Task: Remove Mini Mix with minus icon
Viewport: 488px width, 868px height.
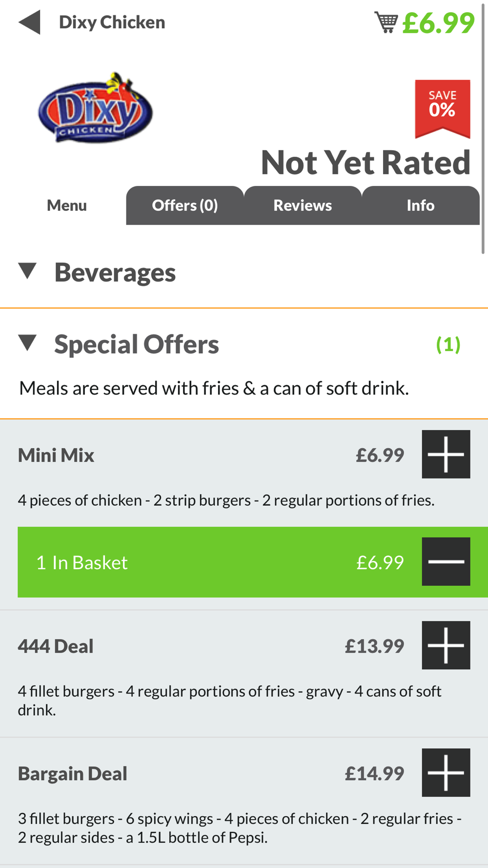Action: pyautogui.click(x=446, y=561)
